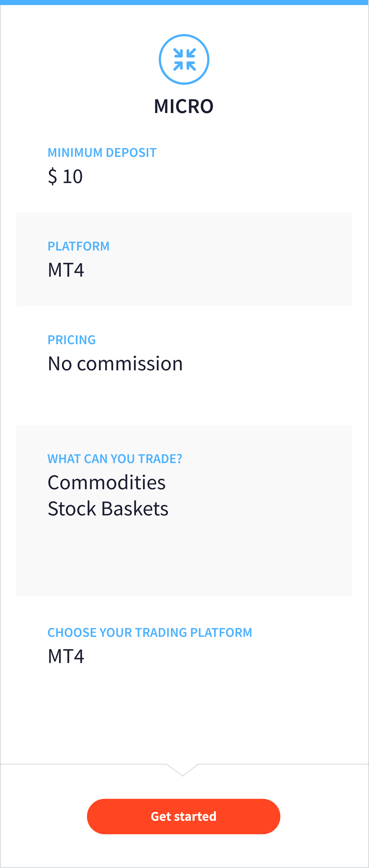Select Stock Baskets in the trading list
Viewport: 369px width, 868px height.
click(108, 509)
